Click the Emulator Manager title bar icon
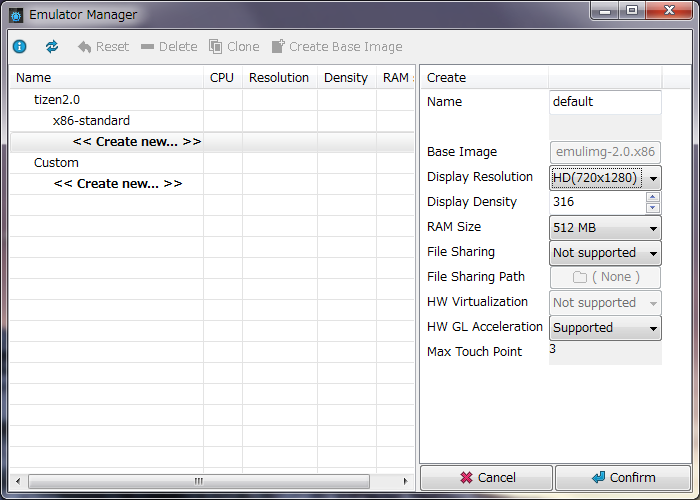 click(16, 16)
